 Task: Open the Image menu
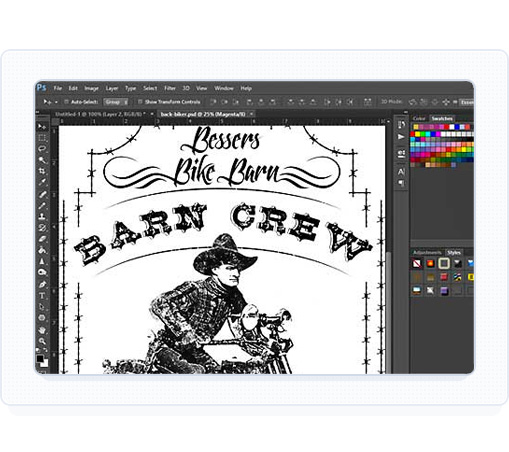coord(91,88)
